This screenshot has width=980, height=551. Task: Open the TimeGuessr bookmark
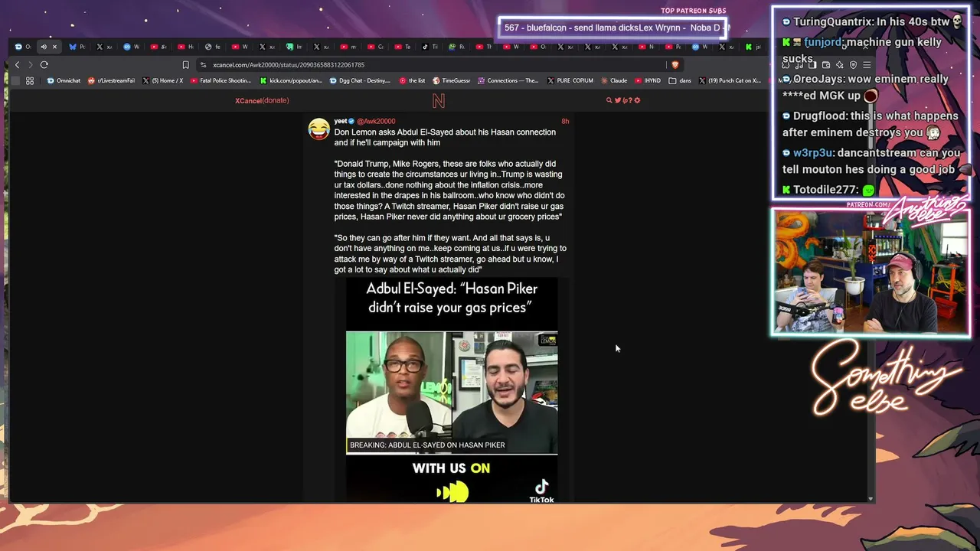tap(452, 80)
